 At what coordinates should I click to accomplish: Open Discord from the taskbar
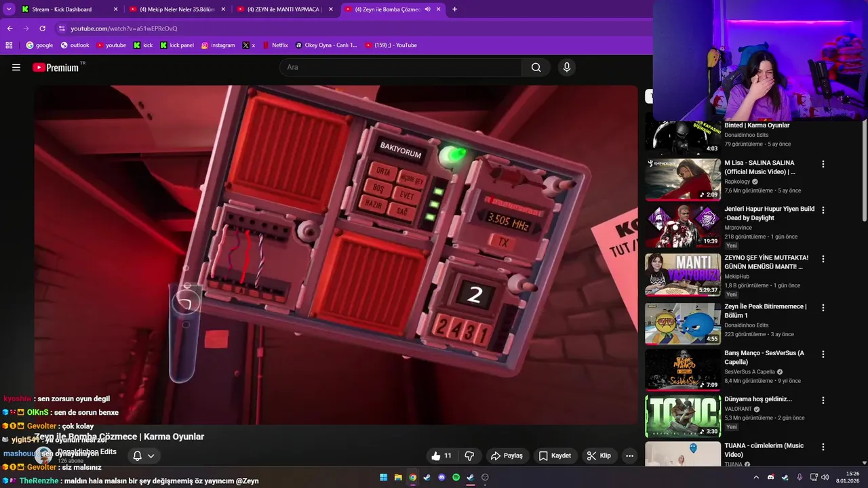[x=441, y=477]
